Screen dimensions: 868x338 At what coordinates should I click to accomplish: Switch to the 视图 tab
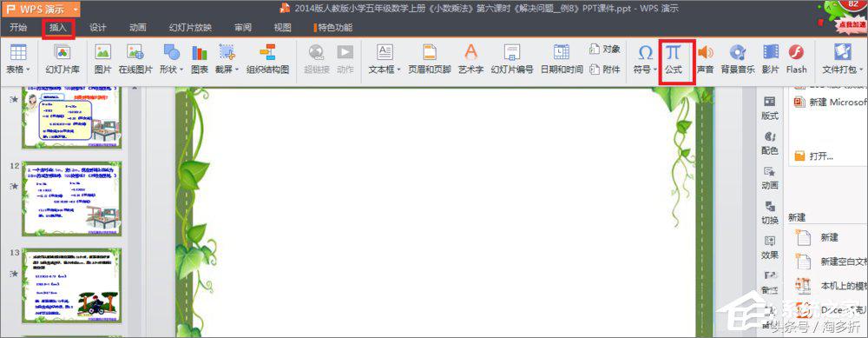282,27
